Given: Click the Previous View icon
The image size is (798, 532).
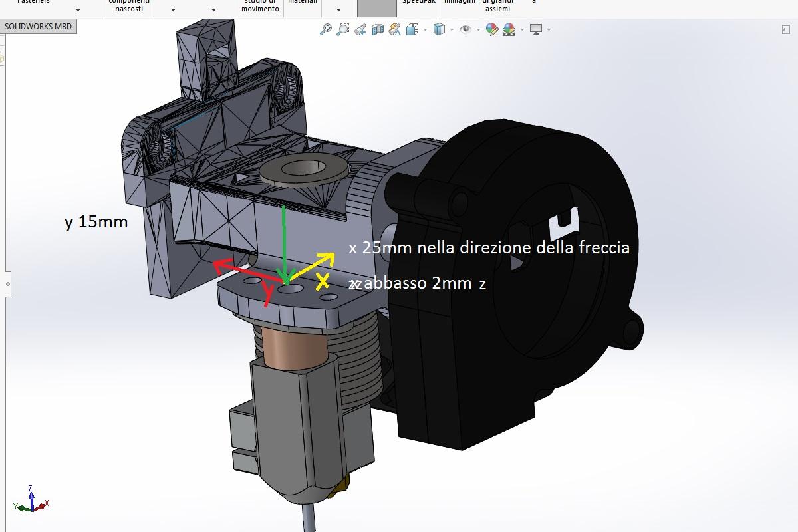Looking at the screenshot, I should (x=360, y=29).
